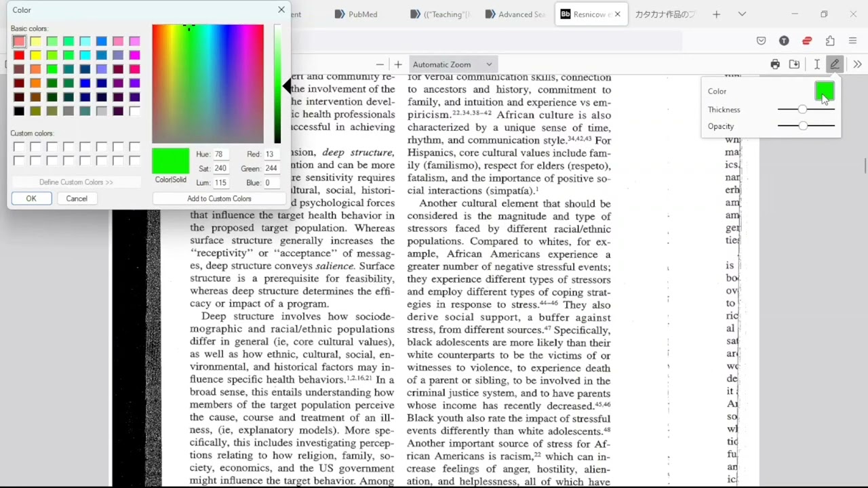Switch to the PubMed tab
The height and width of the screenshot is (488, 868).
pyautogui.click(x=363, y=14)
